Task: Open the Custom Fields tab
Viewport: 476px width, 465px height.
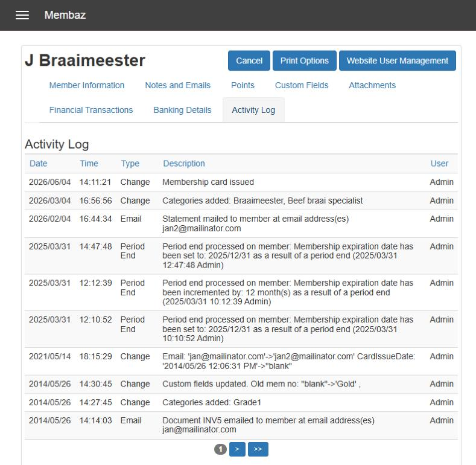Action: [x=302, y=85]
